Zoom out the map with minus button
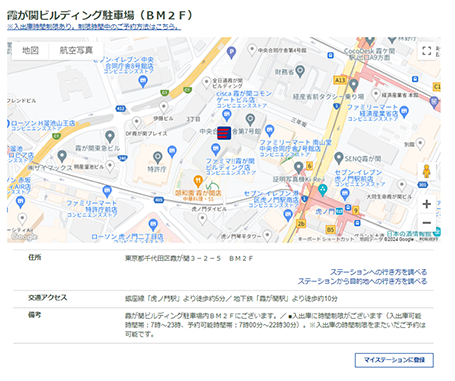This screenshot has width=455, height=381. 427,222
